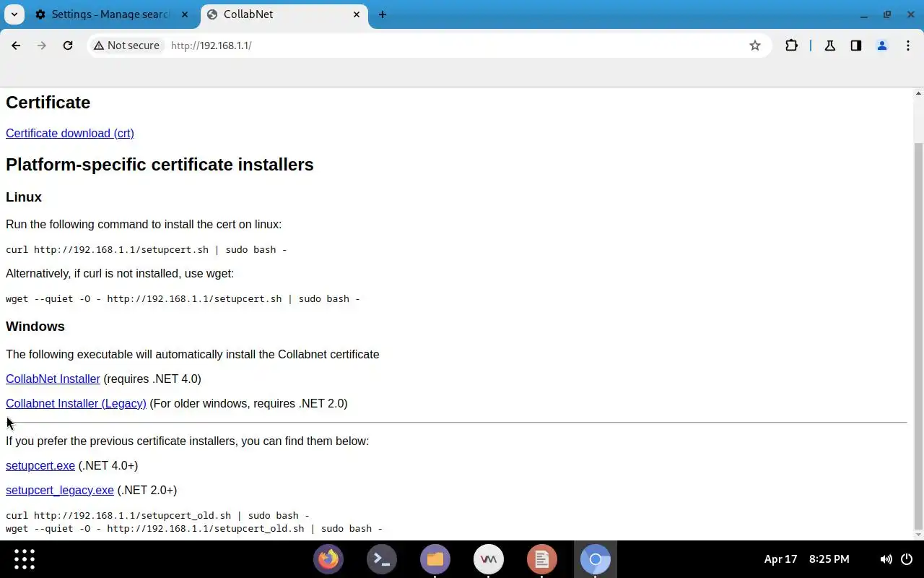924x578 pixels.
Task: Open Chrome Labs flask icon
Action: point(830,46)
